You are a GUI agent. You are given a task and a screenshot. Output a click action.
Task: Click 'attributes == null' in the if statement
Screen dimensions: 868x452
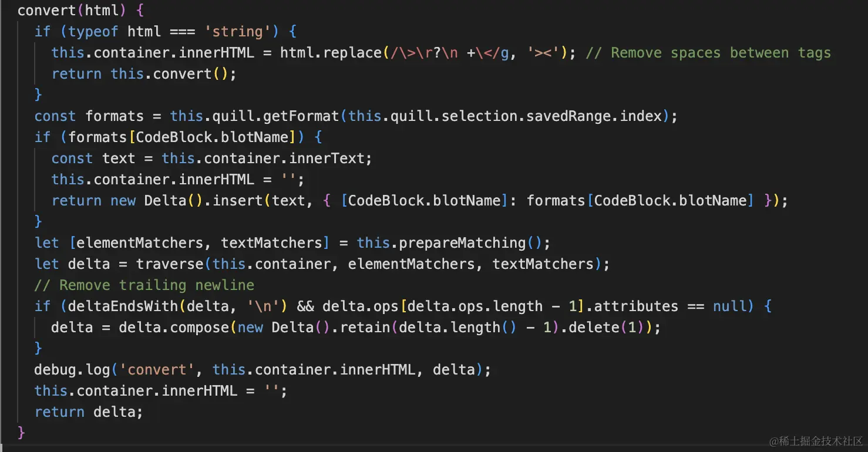(x=666, y=306)
